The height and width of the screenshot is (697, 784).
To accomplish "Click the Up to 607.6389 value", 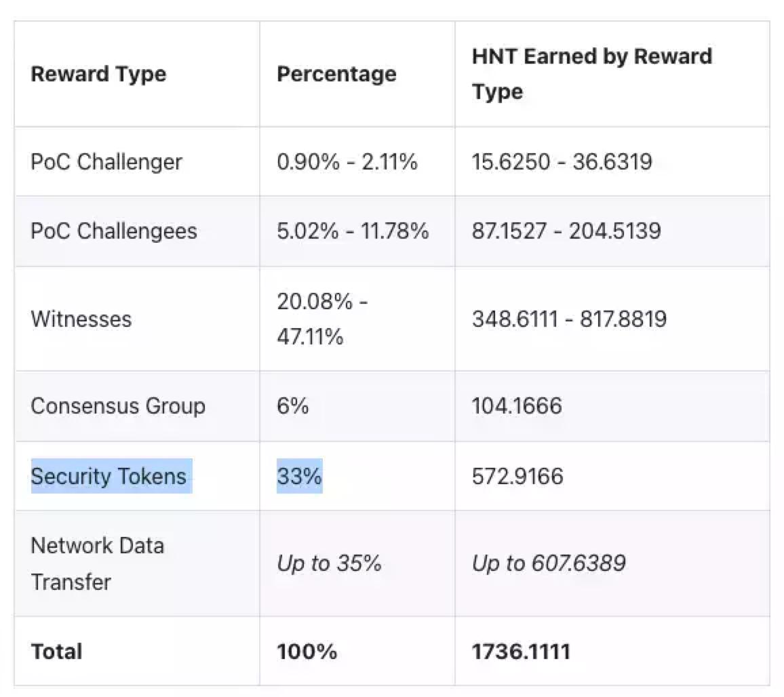I will pos(549,563).
